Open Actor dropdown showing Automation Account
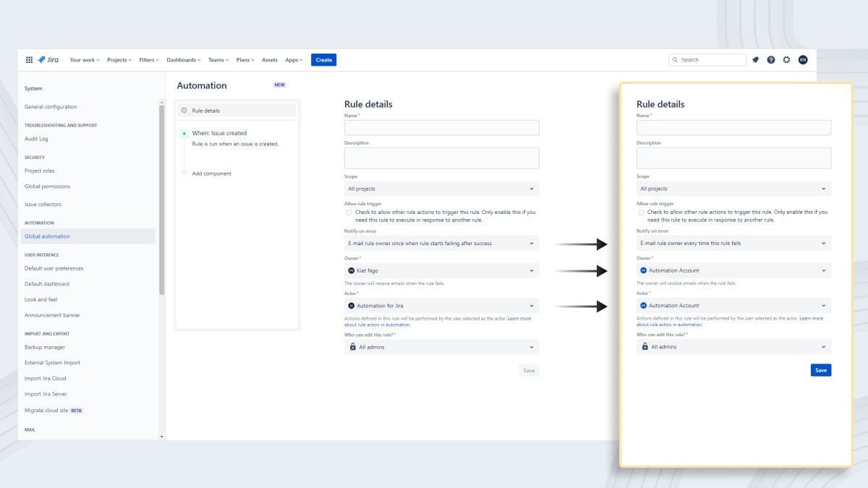Image resolution: width=868 pixels, height=488 pixels. 733,306
